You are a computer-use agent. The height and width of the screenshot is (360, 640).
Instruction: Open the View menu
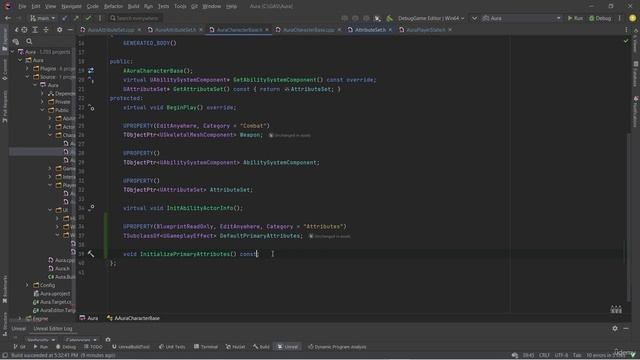(50, 7)
